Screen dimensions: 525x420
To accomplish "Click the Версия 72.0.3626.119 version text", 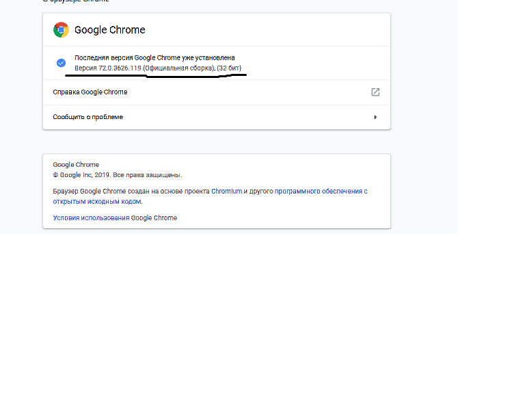I will pos(158,68).
